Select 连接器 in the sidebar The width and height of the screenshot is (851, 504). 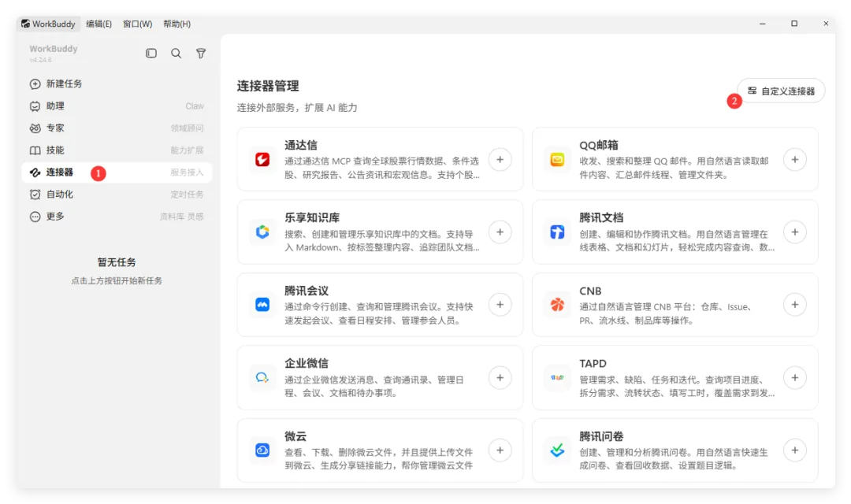coord(117,172)
